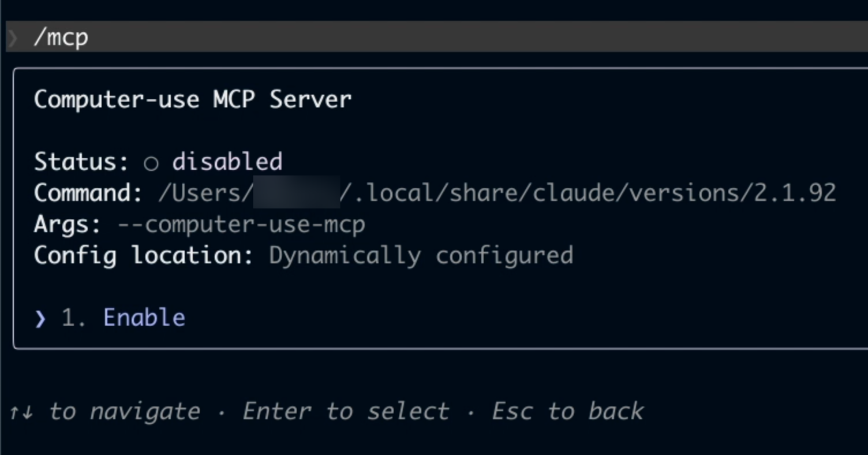The height and width of the screenshot is (455, 868).
Task: Click the Args label
Action: [x=68, y=224]
